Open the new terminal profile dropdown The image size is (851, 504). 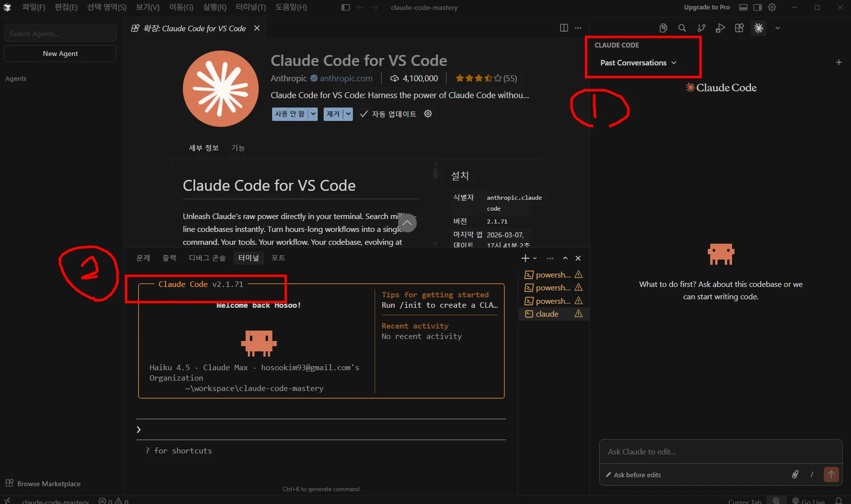[535, 258]
